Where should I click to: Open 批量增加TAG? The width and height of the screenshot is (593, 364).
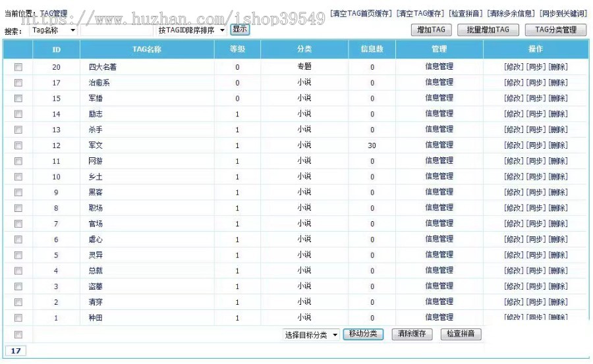click(x=488, y=30)
